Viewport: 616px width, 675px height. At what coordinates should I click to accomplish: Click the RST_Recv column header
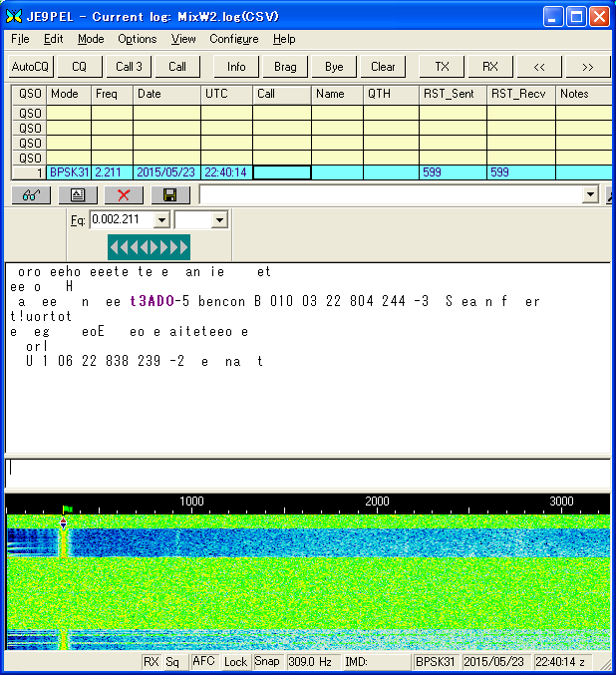click(x=521, y=94)
